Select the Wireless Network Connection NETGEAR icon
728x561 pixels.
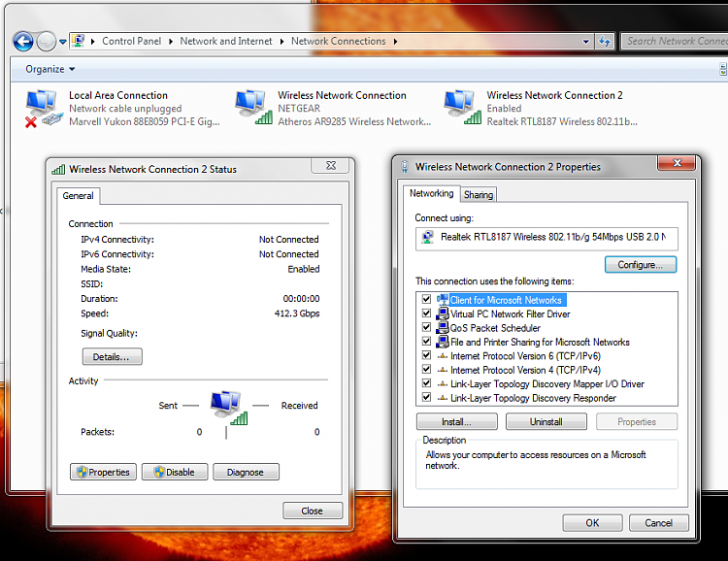click(x=253, y=108)
